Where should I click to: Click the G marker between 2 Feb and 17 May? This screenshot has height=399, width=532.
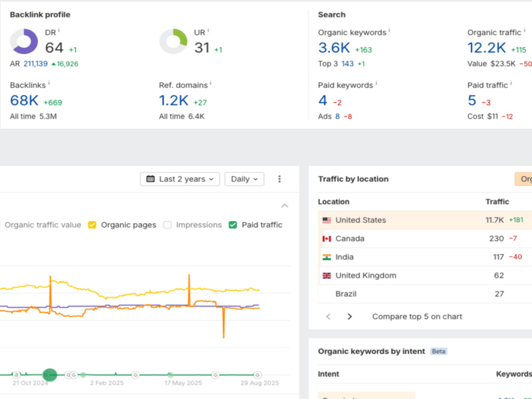[135, 375]
